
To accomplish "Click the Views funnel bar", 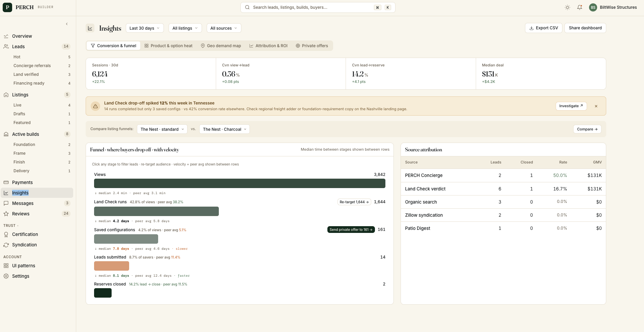I will [240, 183].
